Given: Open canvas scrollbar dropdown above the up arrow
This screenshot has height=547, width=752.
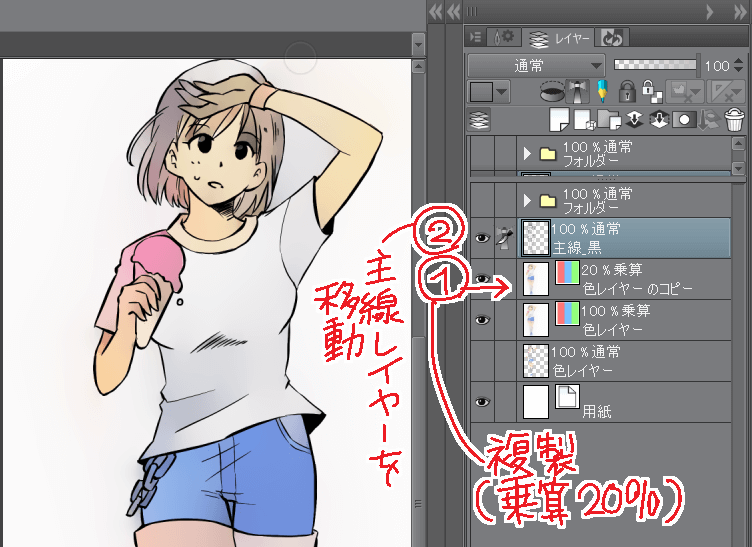Looking at the screenshot, I should (418, 45).
